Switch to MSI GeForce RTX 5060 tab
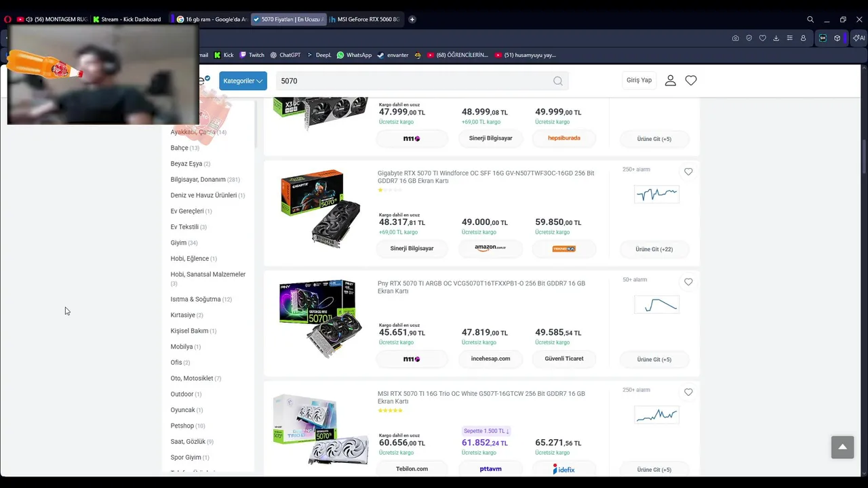The image size is (868, 488). pyautogui.click(x=366, y=19)
